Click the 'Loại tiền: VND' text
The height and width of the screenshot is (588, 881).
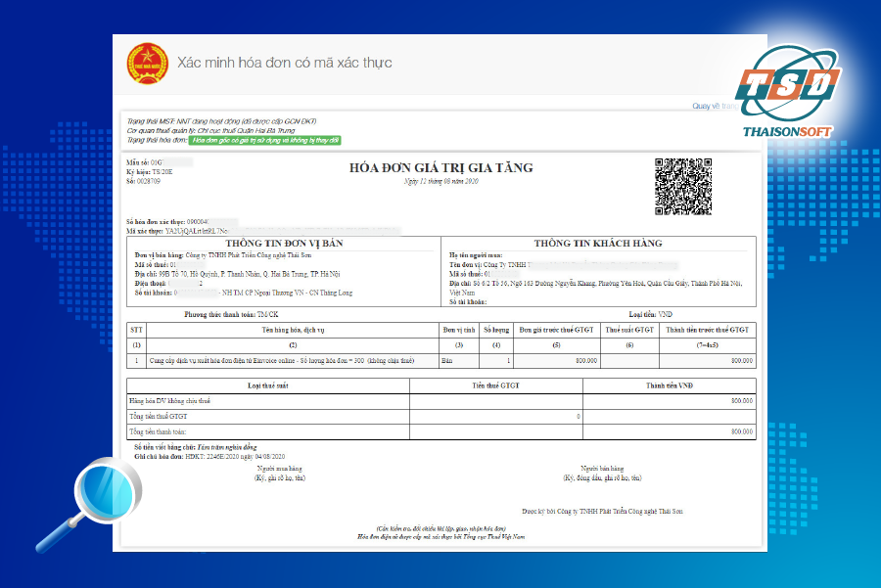(x=651, y=314)
